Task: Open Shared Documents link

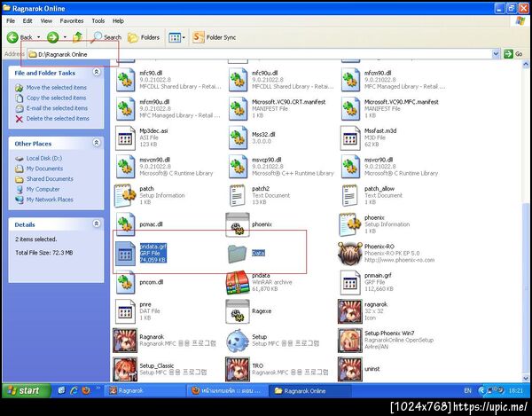Action: tap(50, 179)
